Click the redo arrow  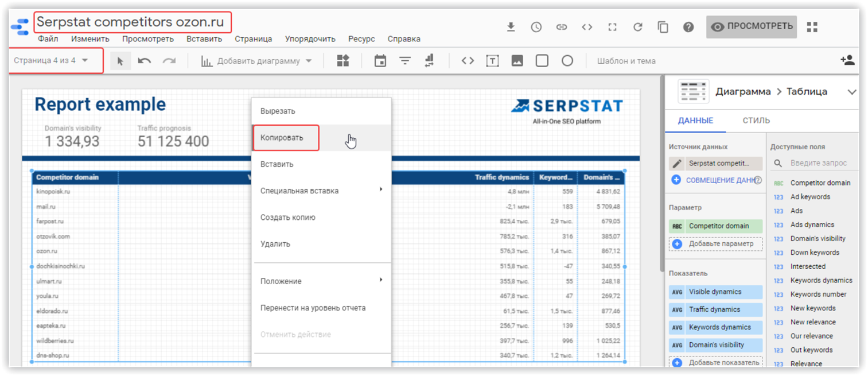pyautogui.click(x=169, y=61)
